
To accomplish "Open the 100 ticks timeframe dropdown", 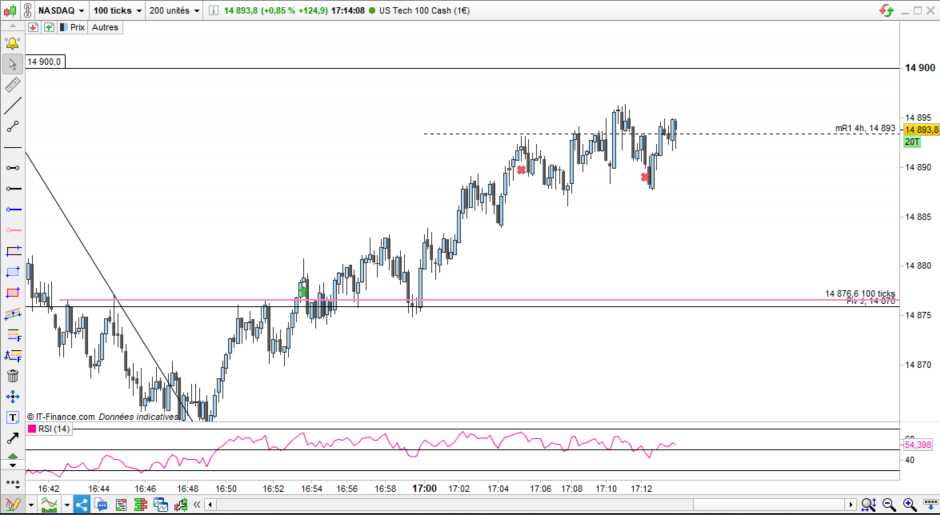I will [x=118, y=11].
